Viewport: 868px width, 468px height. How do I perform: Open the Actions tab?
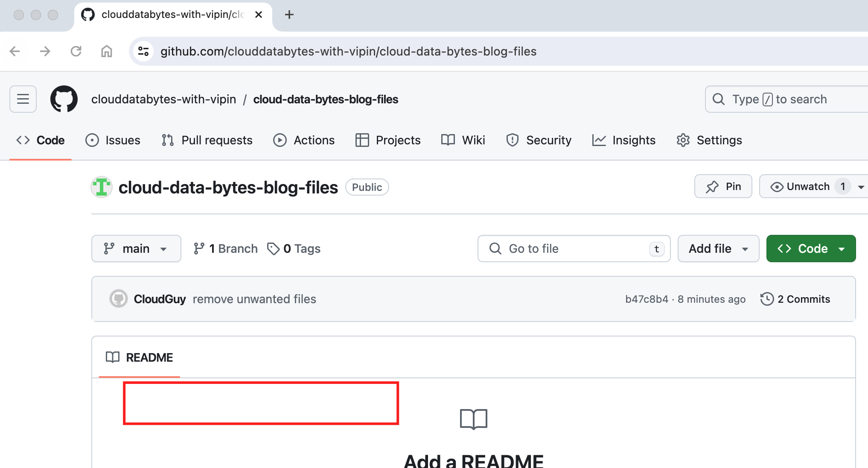point(304,140)
